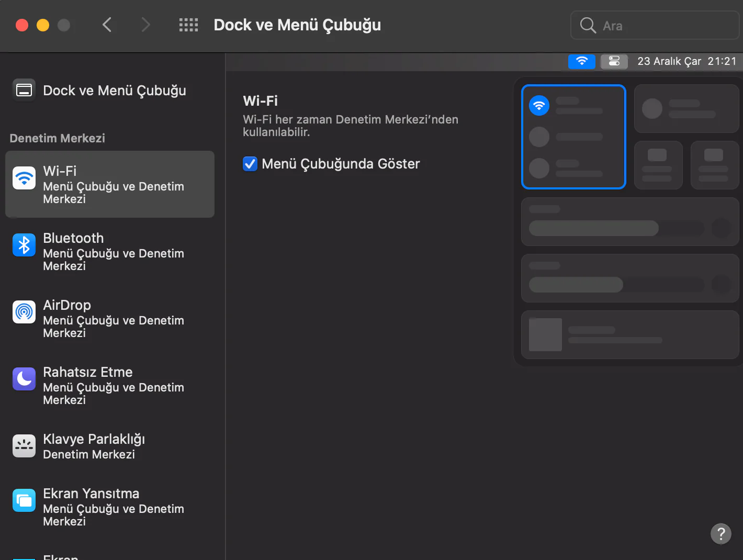Open Ekran Yansıtma icon in sidebar

(x=24, y=500)
